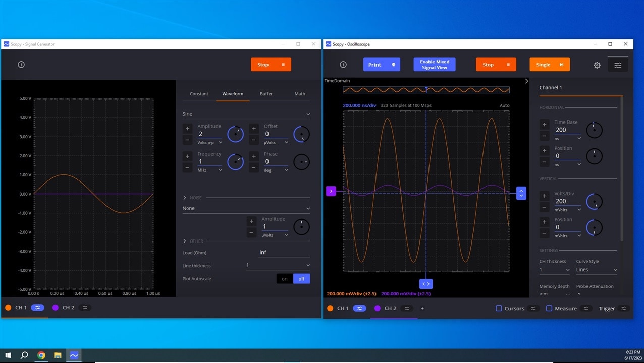Open File Explorer from taskbar

pyautogui.click(x=58, y=355)
